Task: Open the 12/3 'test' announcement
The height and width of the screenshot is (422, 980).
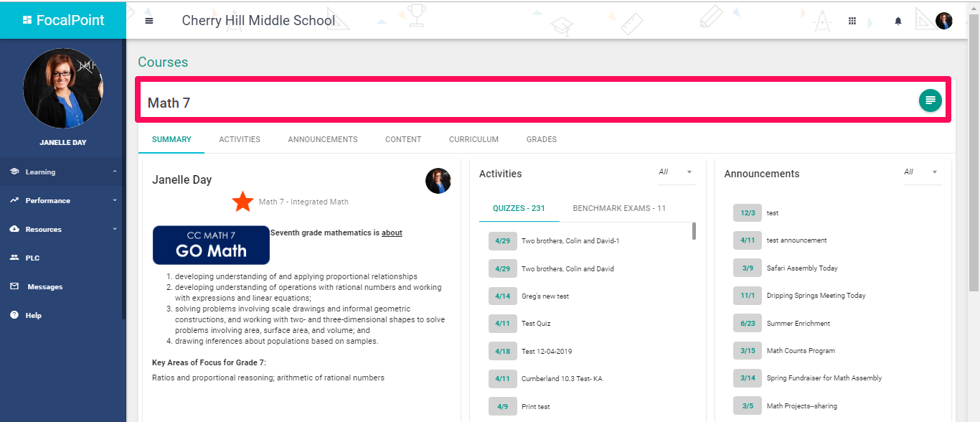Action: [x=773, y=213]
